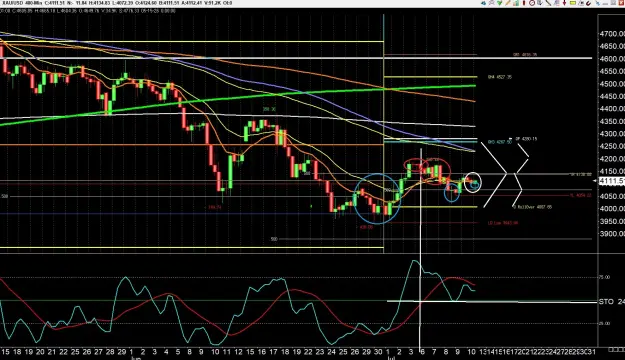
Task: Click the 3900.00 price scale label
Action: [612, 234]
